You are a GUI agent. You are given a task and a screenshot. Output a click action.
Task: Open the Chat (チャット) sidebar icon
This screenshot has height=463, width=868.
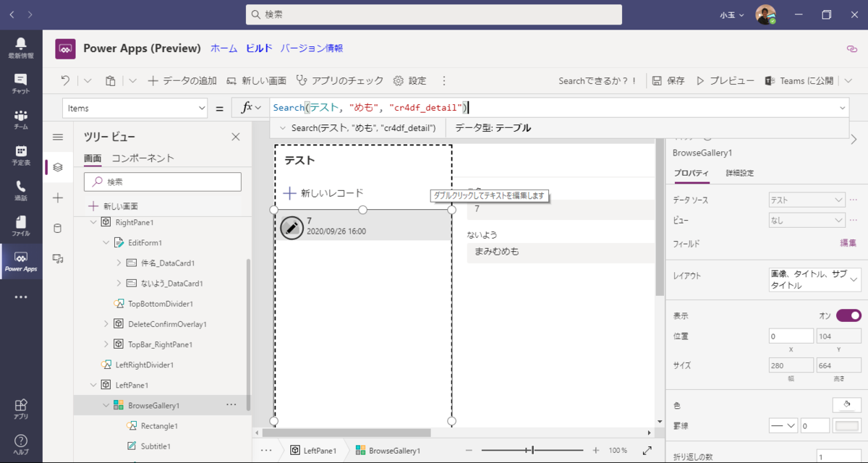point(20,84)
